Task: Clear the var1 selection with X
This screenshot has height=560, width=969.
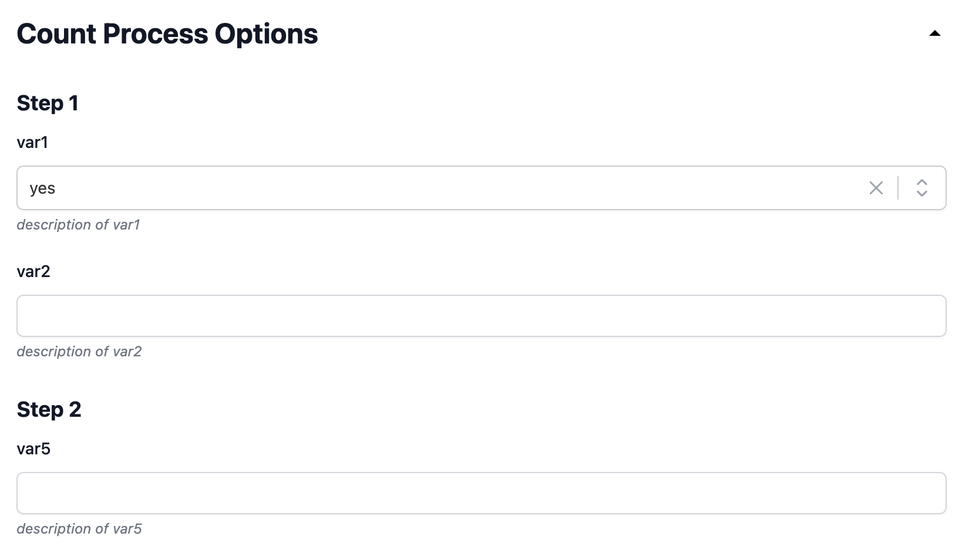Action: 876,188
